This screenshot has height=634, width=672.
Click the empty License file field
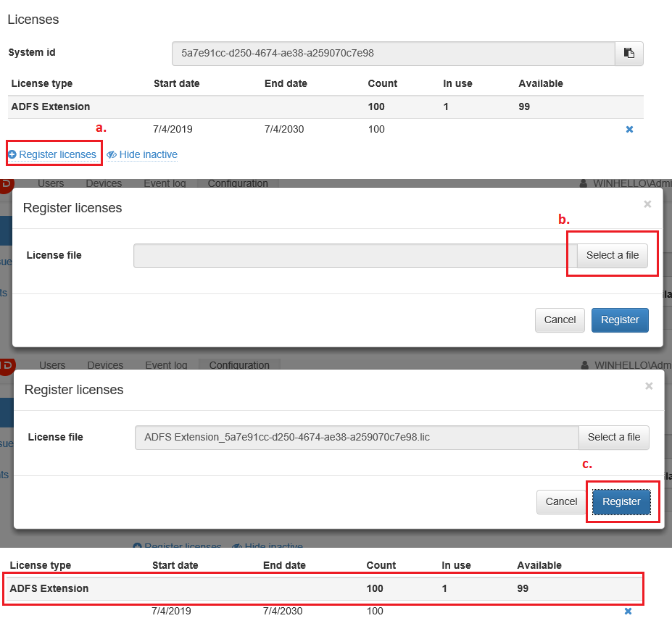pyautogui.click(x=354, y=255)
